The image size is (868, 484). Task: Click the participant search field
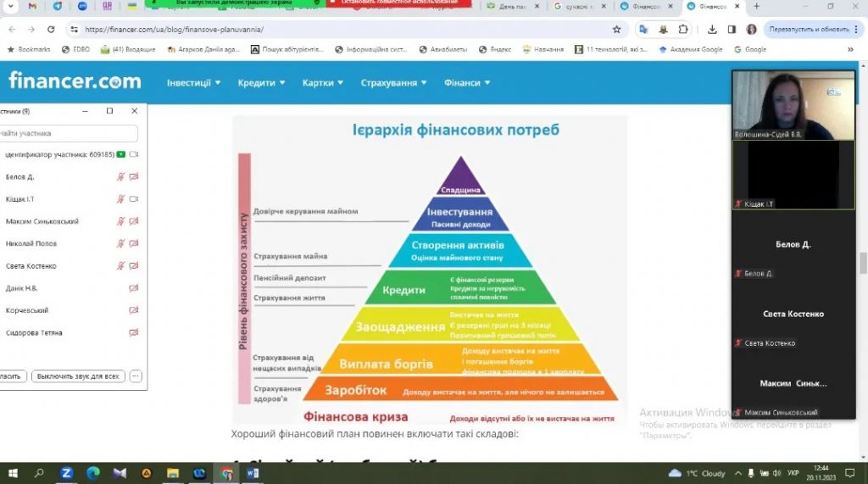(68, 134)
